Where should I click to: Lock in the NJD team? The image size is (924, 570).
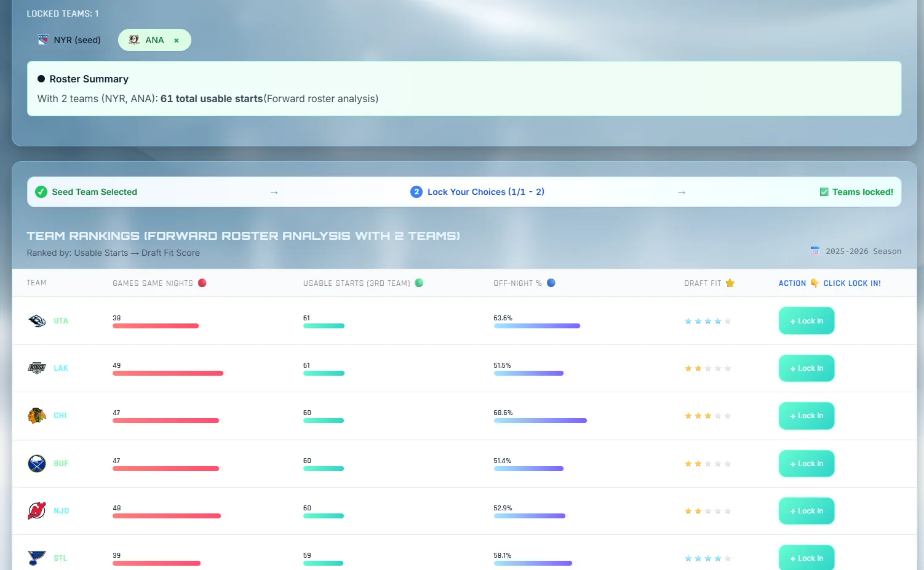pos(807,511)
